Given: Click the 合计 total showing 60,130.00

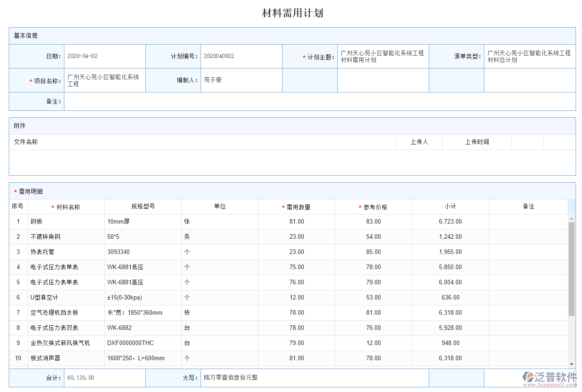Looking at the screenshot, I should [x=104, y=377].
